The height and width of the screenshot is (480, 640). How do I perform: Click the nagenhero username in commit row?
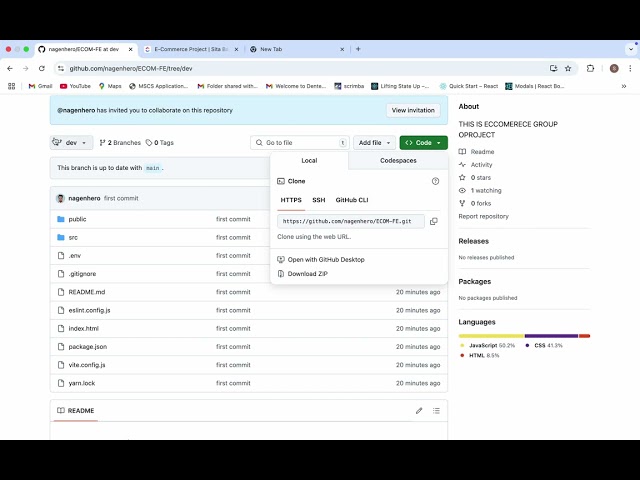coord(84,198)
